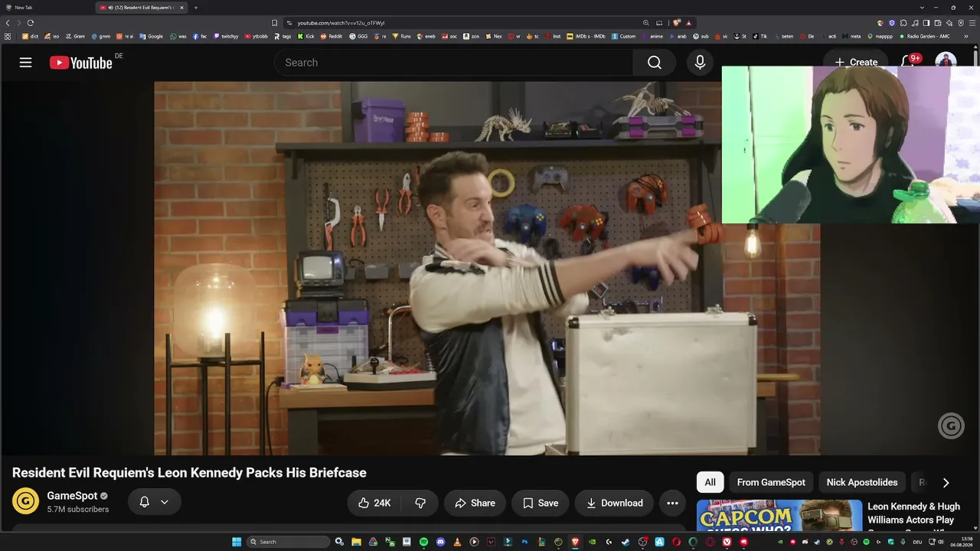Screen dimensions: 980x551
Task: Dislike the video with thumbs down
Action: coord(420,503)
